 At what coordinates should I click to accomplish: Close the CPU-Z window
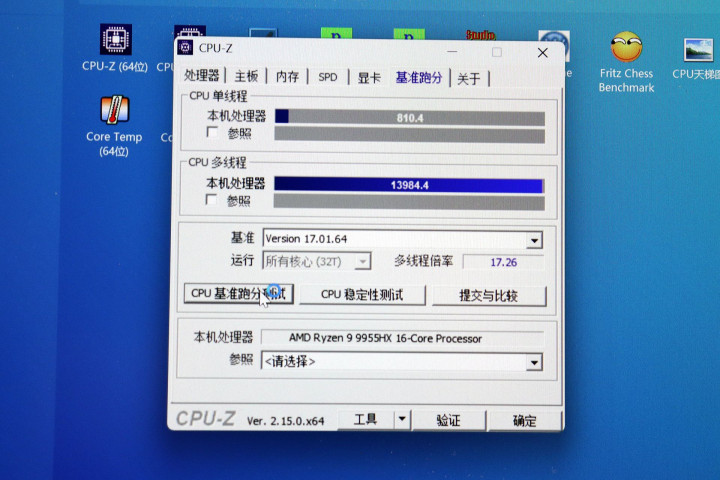point(542,53)
